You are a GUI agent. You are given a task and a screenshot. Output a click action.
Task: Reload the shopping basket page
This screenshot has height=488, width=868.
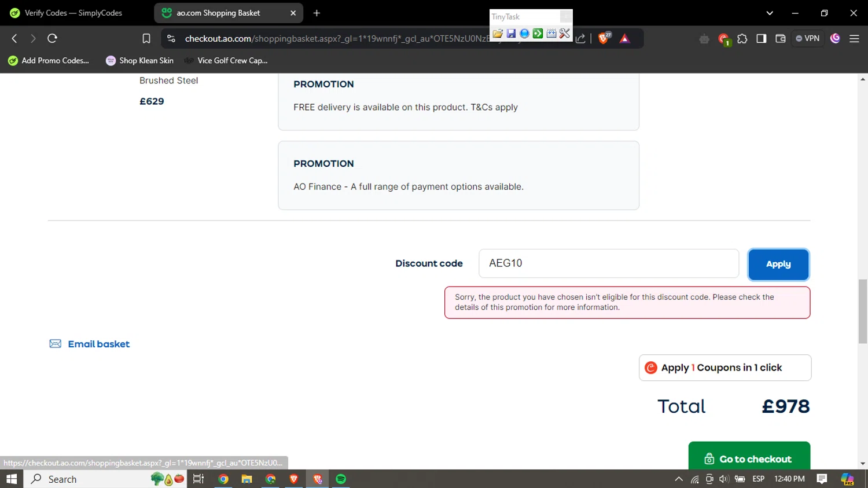tap(52, 38)
